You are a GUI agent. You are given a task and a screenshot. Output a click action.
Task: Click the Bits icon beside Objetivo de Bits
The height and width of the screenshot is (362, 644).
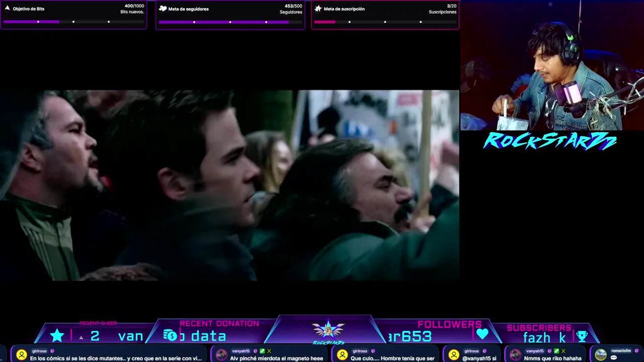(8, 9)
